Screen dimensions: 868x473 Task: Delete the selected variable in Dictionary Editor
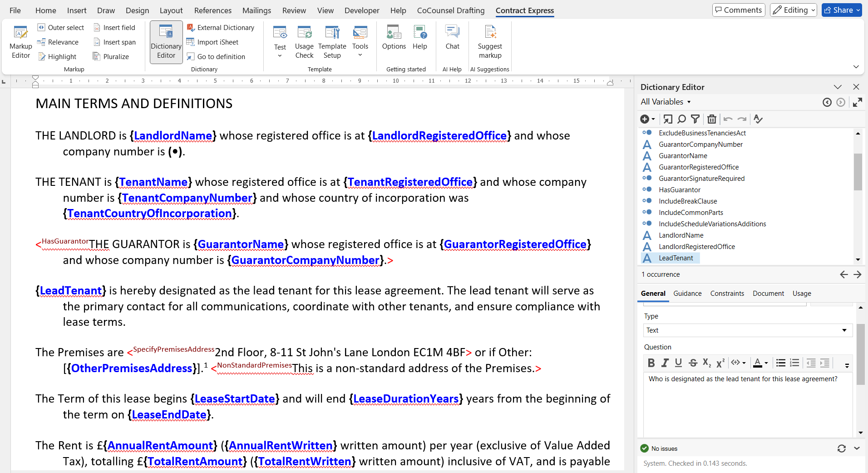tap(711, 119)
